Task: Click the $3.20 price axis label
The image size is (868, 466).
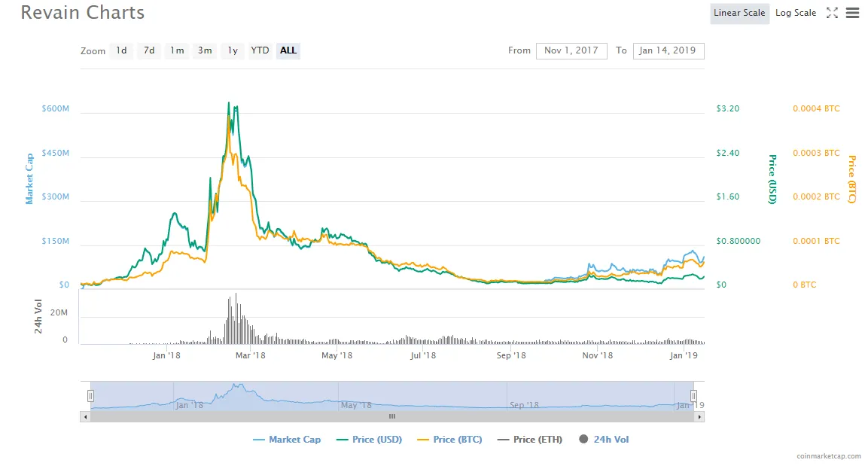Action: (x=727, y=108)
